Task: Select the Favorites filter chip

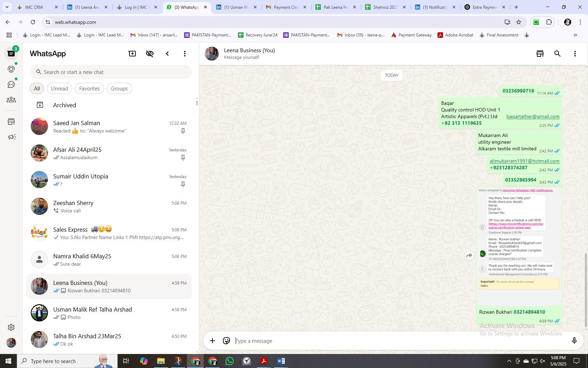Action: pyautogui.click(x=89, y=89)
